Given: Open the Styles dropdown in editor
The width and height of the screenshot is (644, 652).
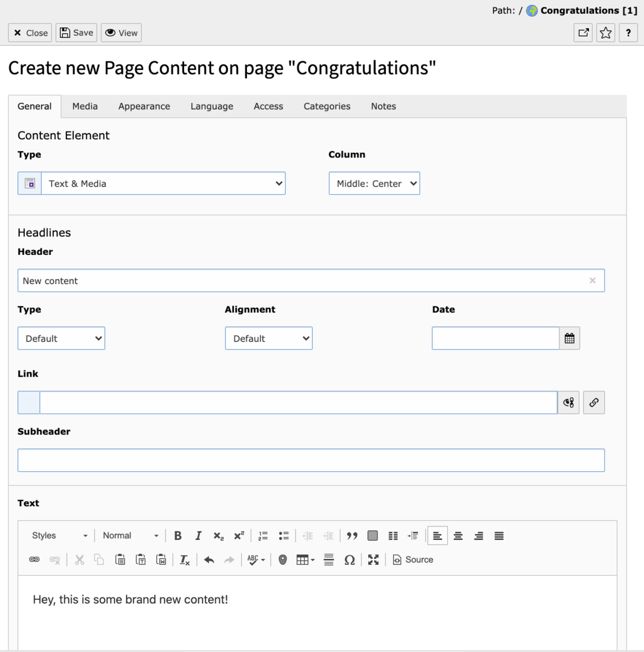Looking at the screenshot, I should (x=59, y=536).
